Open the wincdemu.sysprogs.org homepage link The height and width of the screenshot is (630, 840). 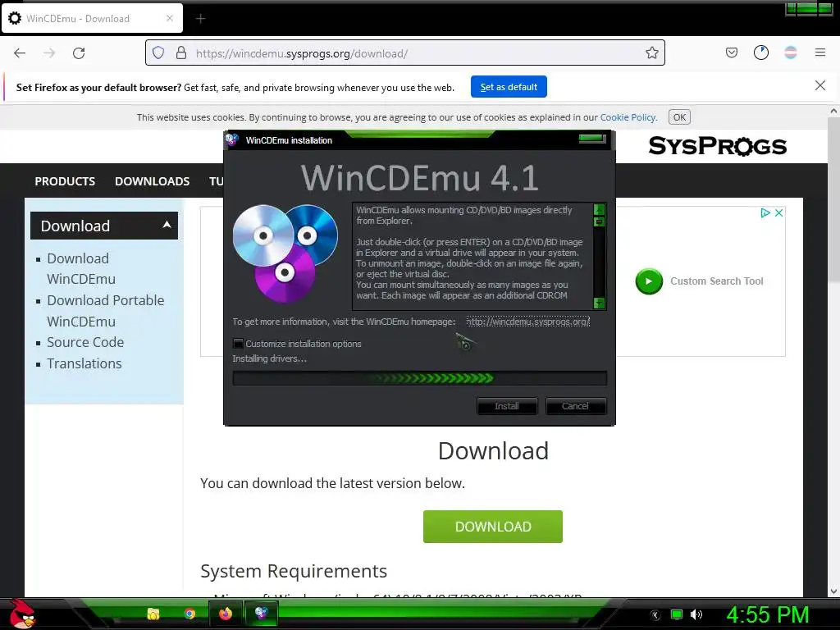(x=527, y=322)
